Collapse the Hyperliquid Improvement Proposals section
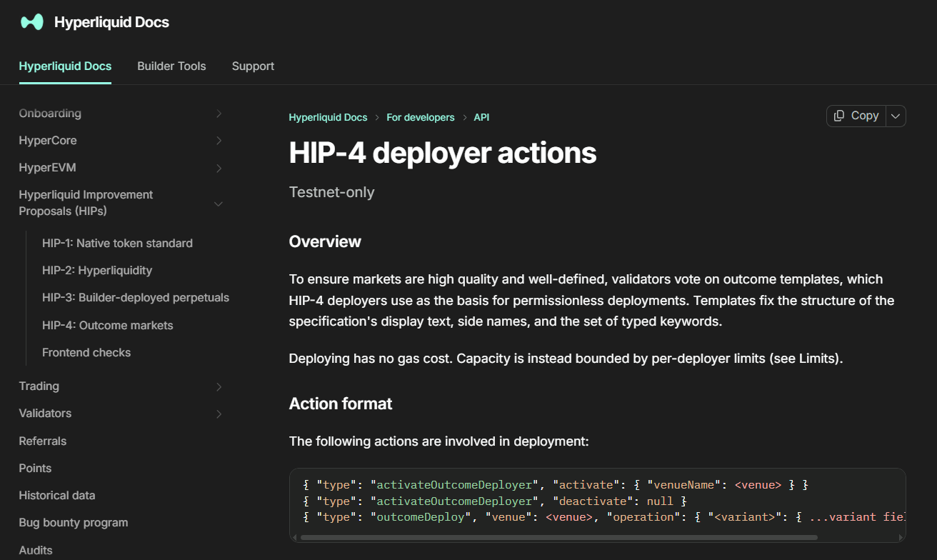 (219, 204)
